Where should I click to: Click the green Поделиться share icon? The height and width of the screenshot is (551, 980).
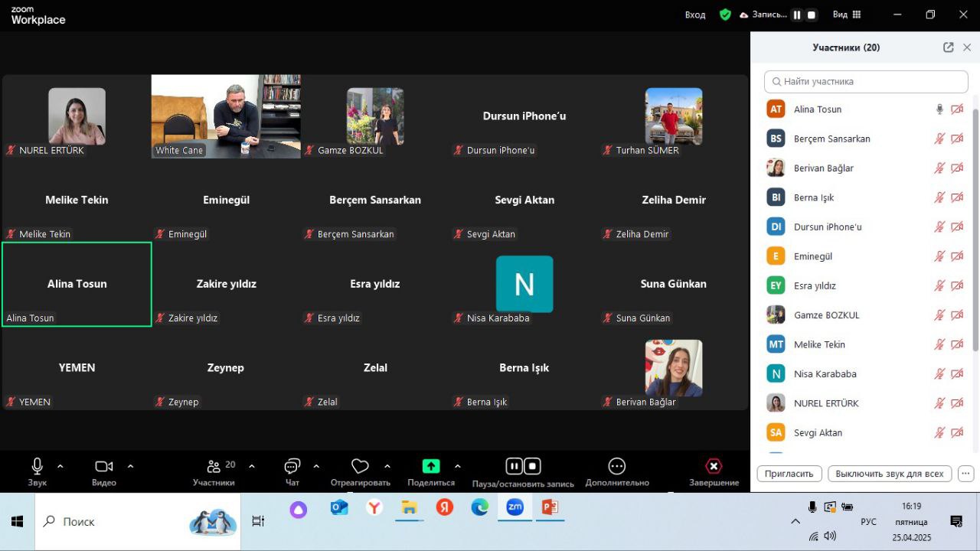pyautogui.click(x=431, y=466)
